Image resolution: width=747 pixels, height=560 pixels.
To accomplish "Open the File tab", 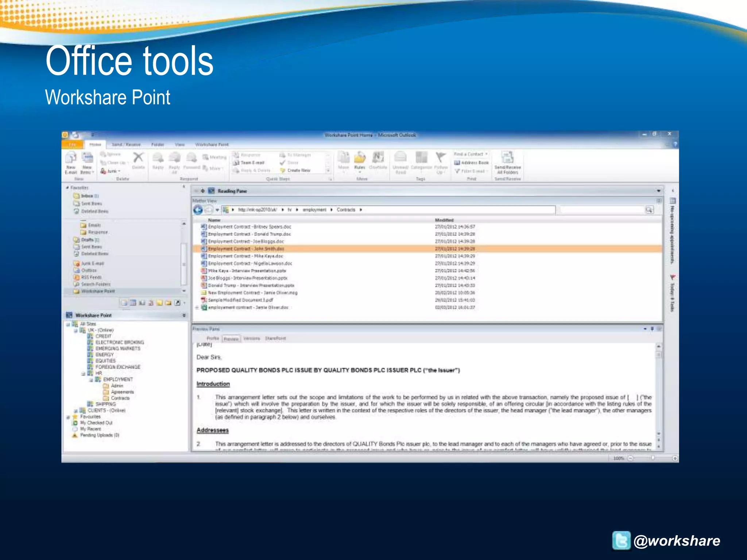I will point(73,145).
